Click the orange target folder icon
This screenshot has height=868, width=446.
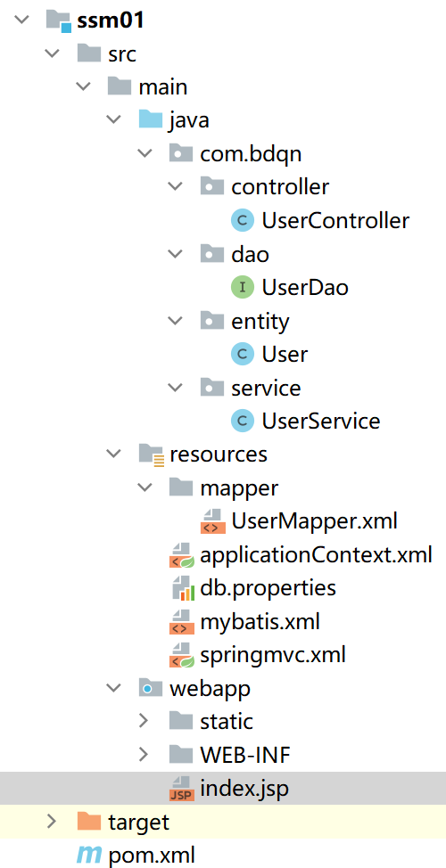click(89, 821)
